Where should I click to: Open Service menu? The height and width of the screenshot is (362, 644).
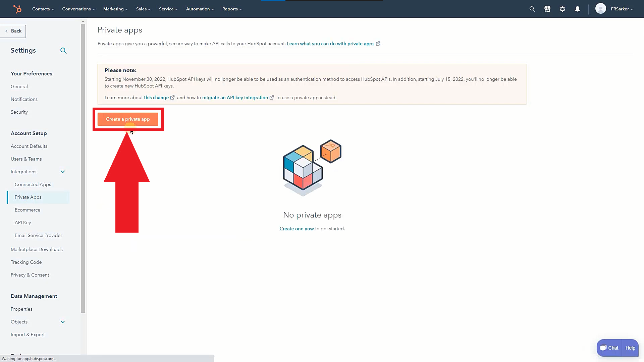pyautogui.click(x=168, y=9)
